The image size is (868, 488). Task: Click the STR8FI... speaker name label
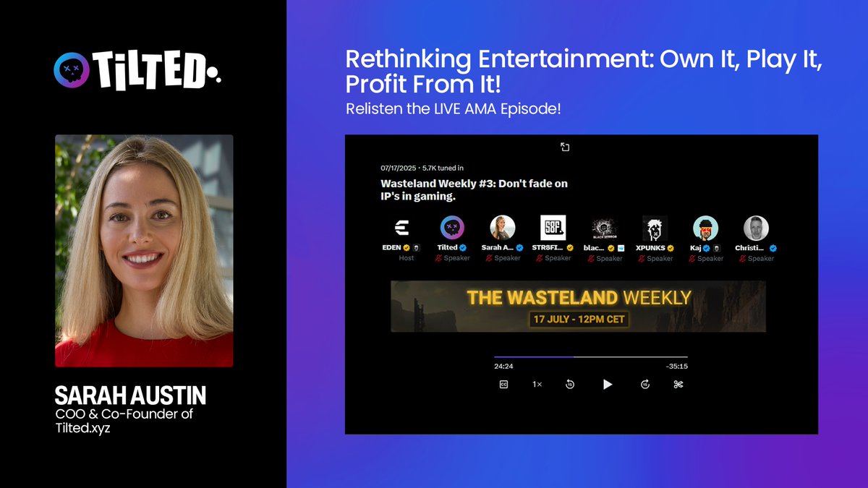[x=548, y=247]
